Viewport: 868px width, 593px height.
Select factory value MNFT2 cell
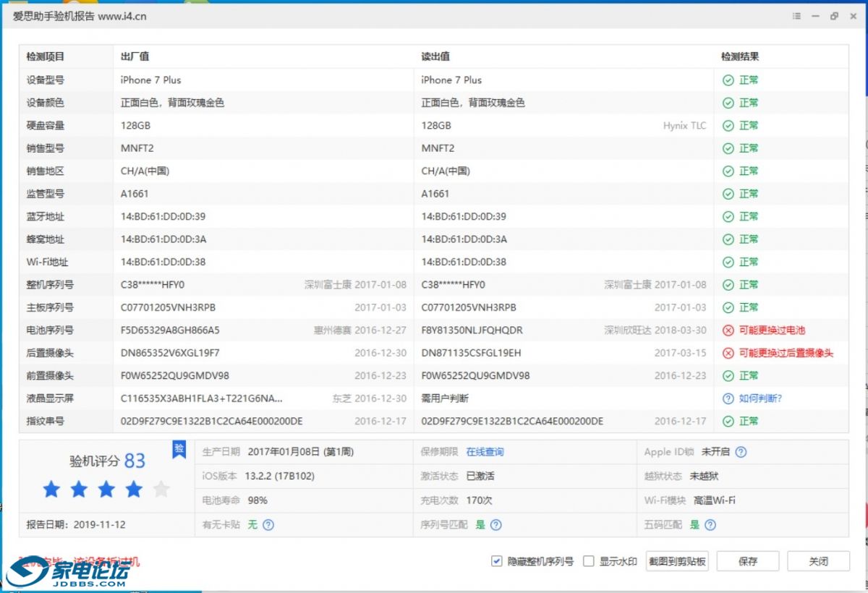pos(137,148)
